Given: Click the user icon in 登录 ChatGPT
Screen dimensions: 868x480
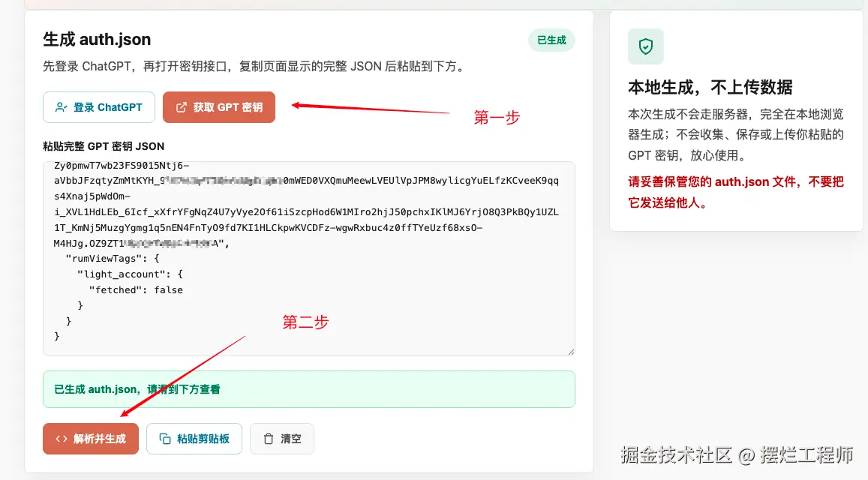Looking at the screenshot, I should pos(62,107).
